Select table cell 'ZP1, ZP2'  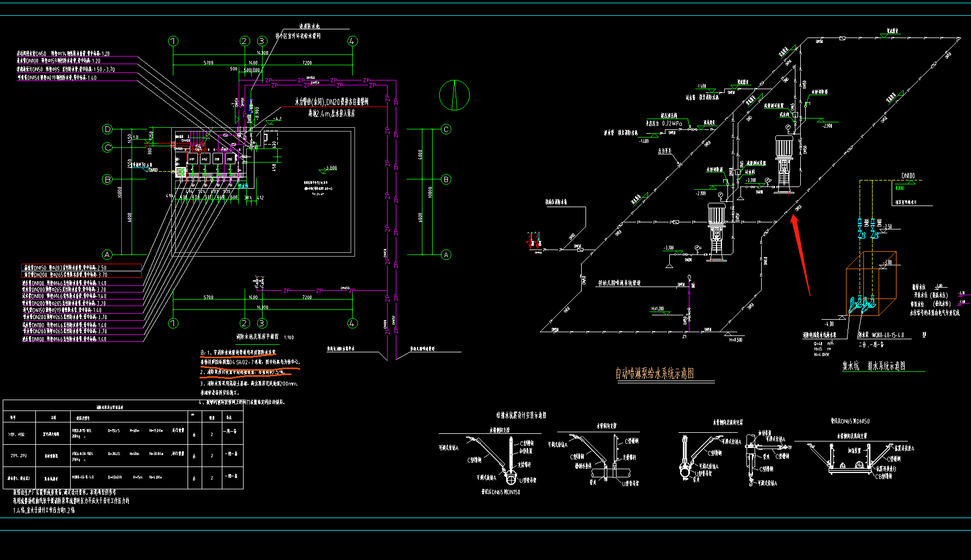coord(18,456)
